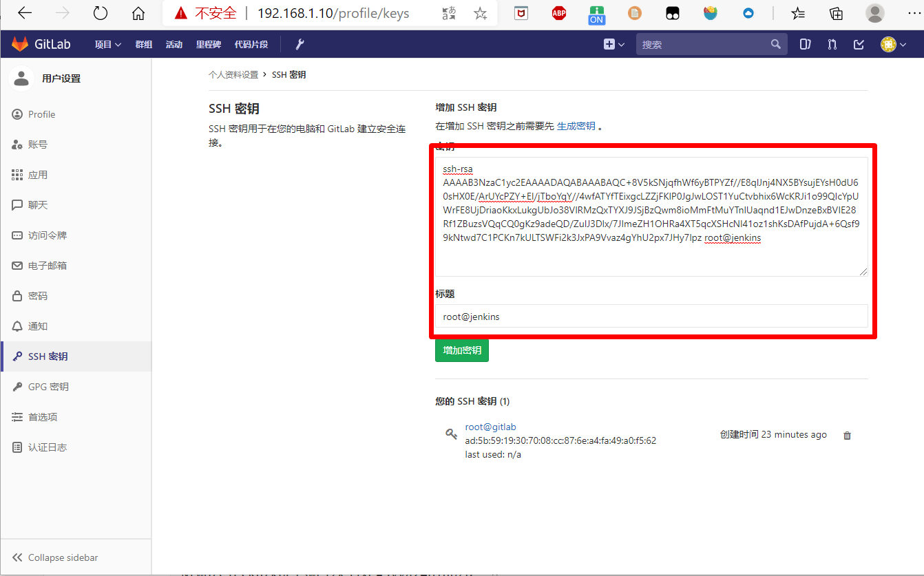
Task: Expand the 项目 navigation dropdown
Action: (107, 43)
